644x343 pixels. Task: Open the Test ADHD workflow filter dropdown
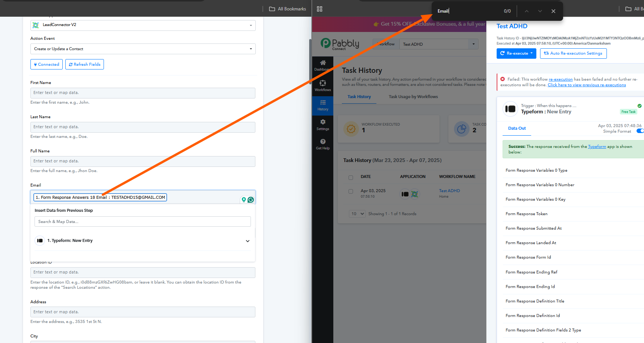tap(439, 44)
